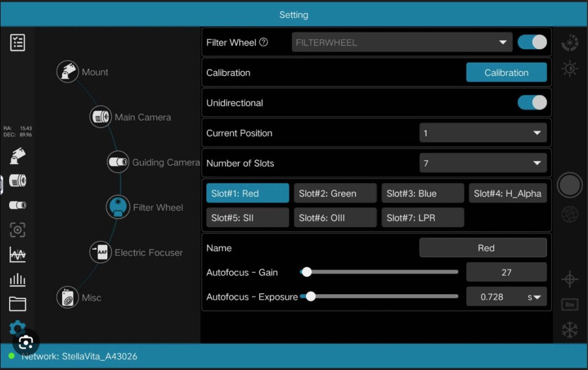
Task: Select Slot#4: H_Alpha filter button
Action: point(507,194)
